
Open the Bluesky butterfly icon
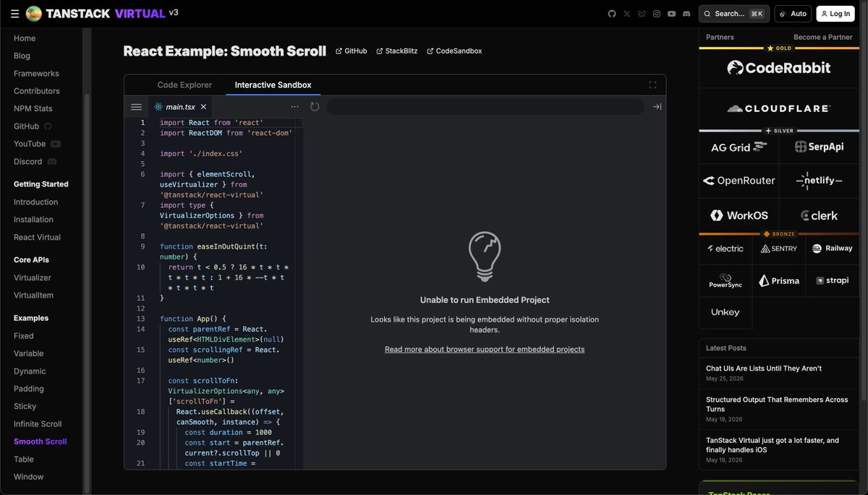click(642, 14)
